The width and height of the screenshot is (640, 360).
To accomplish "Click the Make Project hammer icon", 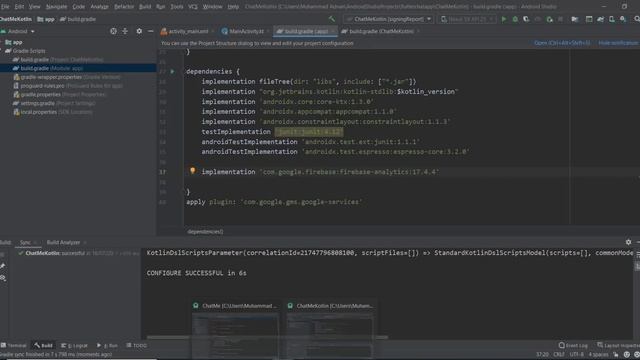I will tap(332, 19).
